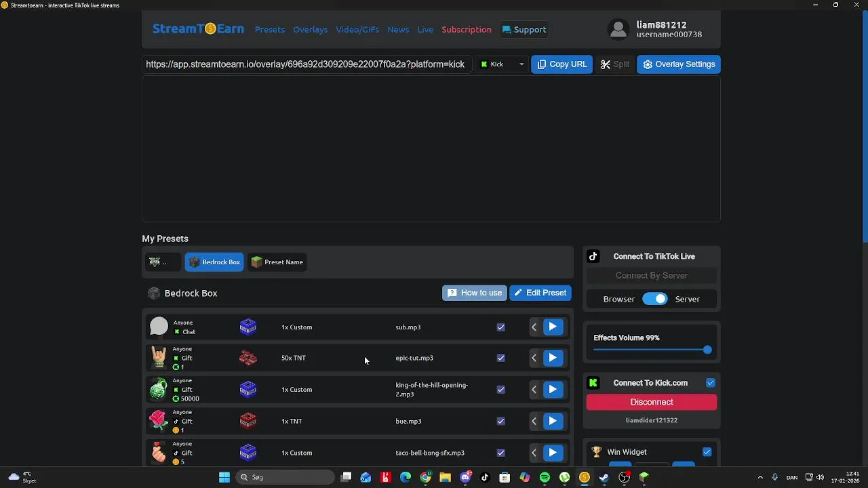Open Overlay Settings

pyautogui.click(x=678, y=64)
